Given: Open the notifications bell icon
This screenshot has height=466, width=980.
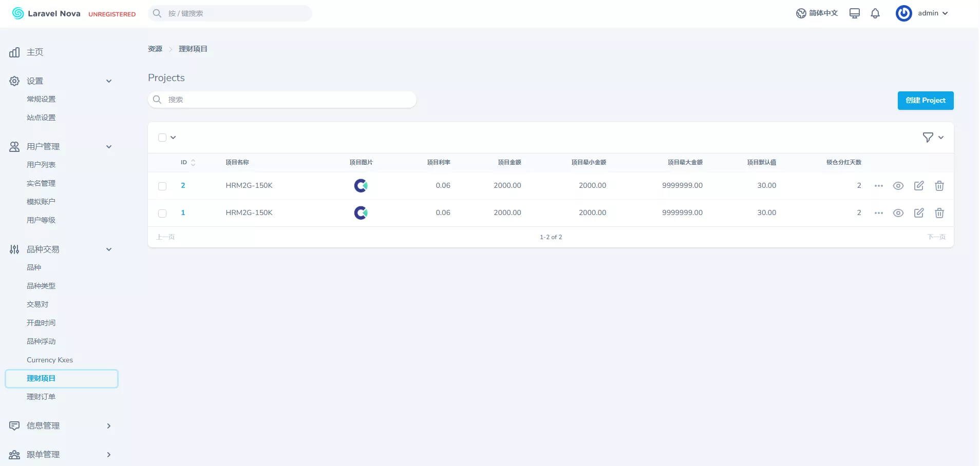Looking at the screenshot, I should [875, 13].
